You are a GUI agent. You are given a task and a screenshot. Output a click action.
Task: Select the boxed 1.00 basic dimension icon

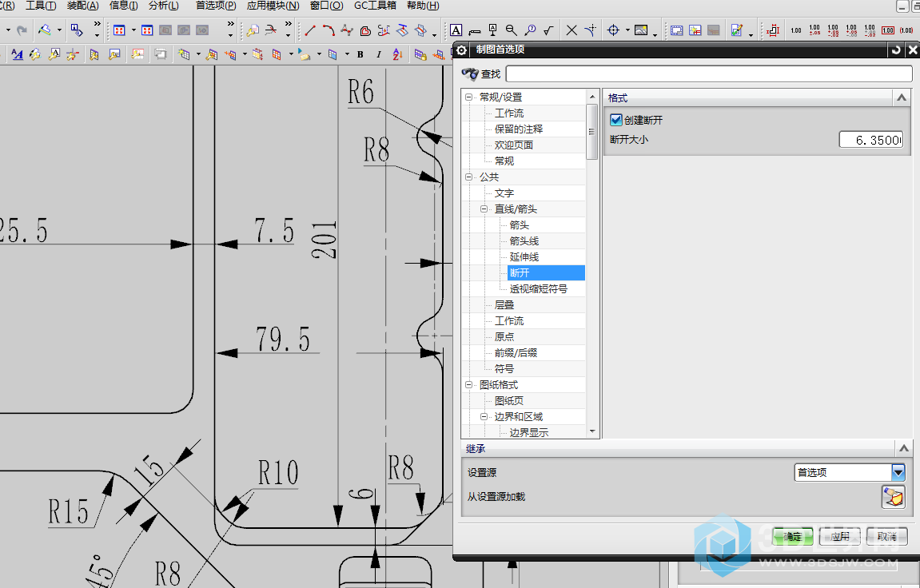888,30
